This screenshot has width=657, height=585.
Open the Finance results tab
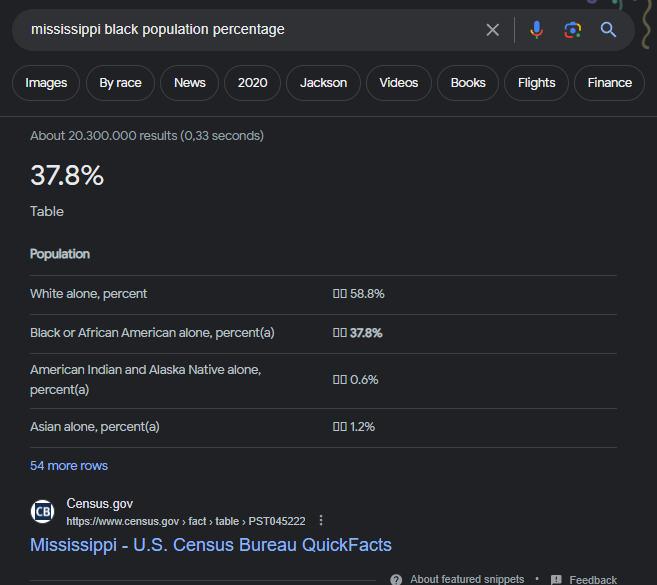609,83
